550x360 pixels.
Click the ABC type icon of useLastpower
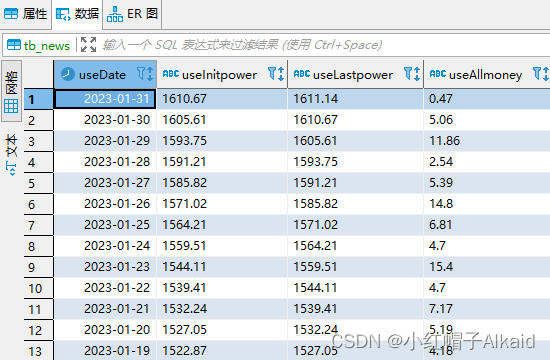point(302,74)
